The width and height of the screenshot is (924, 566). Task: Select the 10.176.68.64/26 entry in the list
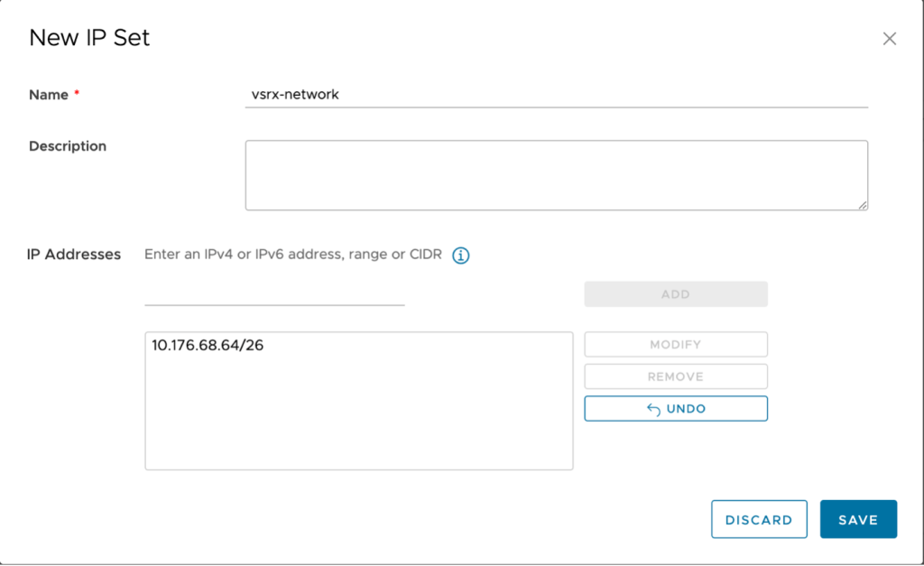pyautogui.click(x=208, y=344)
